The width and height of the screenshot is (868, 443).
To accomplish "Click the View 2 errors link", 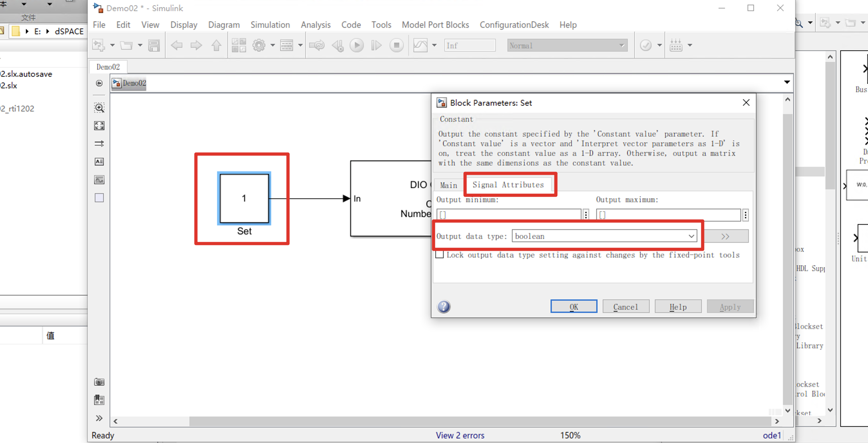I will (460, 435).
